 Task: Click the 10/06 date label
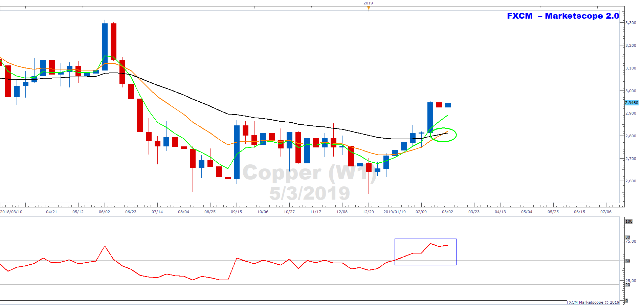click(263, 212)
